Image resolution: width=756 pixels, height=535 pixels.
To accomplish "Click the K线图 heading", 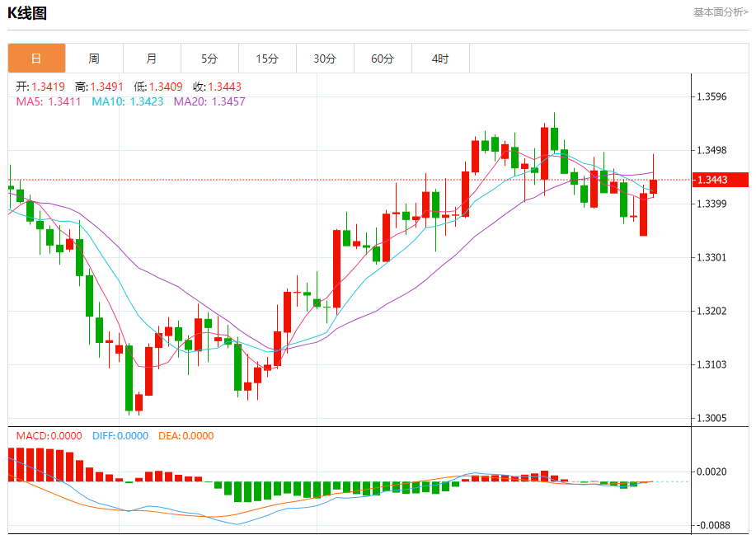I will (x=27, y=13).
